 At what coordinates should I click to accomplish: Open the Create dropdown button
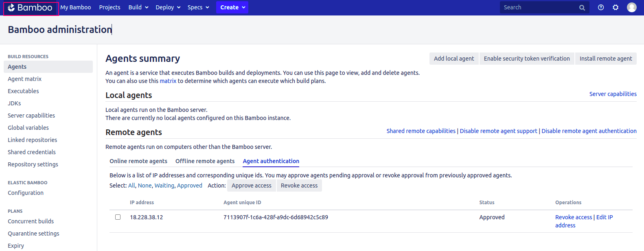pyautogui.click(x=232, y=7)
